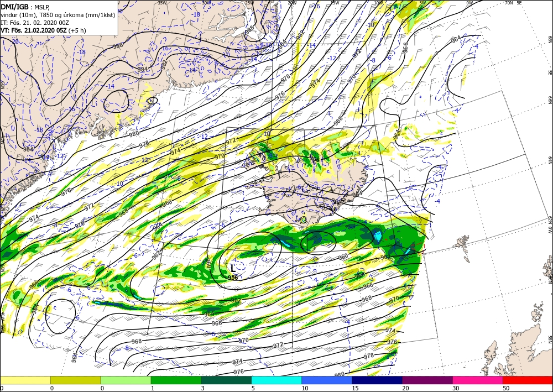Click the '986' isobar label
This screenshot has height=392, width=553.
[118, 46]
